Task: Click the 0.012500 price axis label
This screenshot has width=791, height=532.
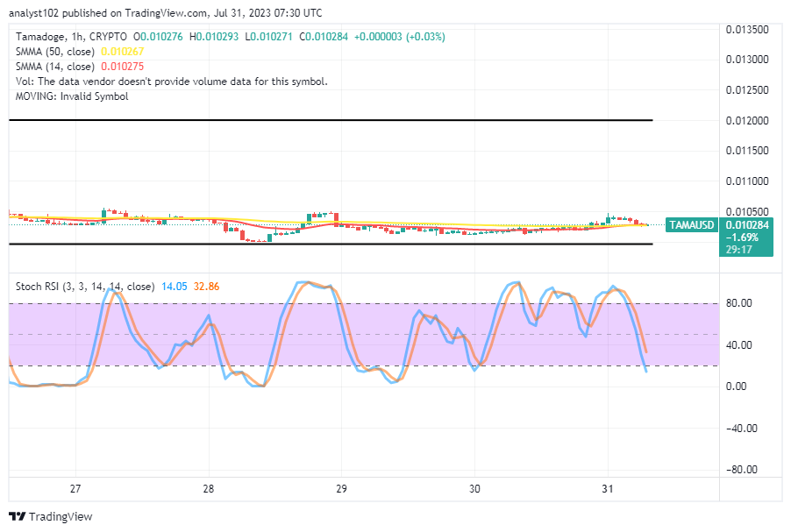Action: 747,90
